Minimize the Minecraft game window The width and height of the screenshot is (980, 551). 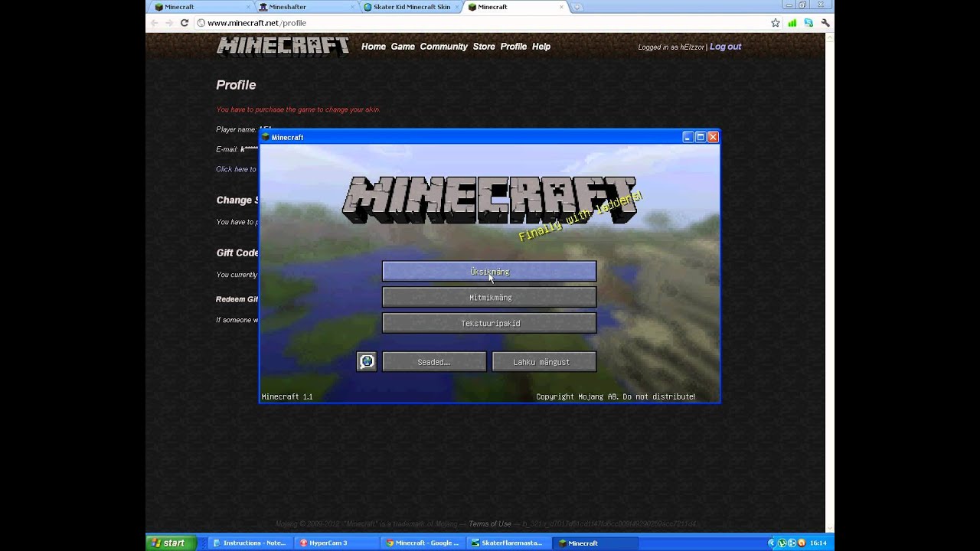coord(688,137)
